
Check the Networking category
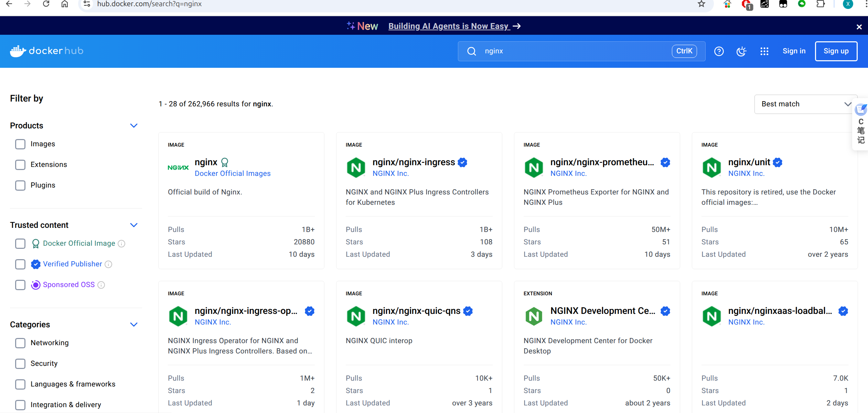tap(20, 343)
